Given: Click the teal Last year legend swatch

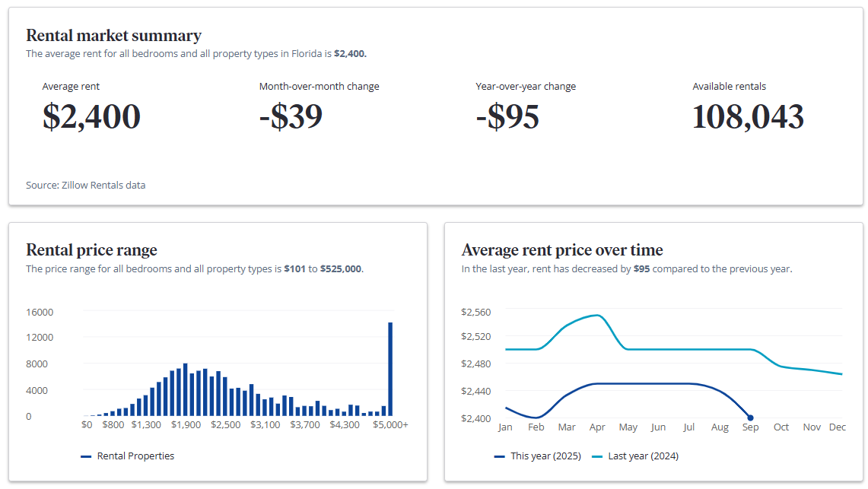Looking at the screenshot, I should pos(597,456).
